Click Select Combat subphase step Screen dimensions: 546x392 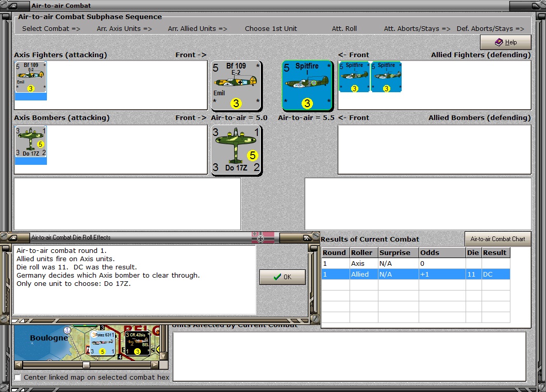51,28
